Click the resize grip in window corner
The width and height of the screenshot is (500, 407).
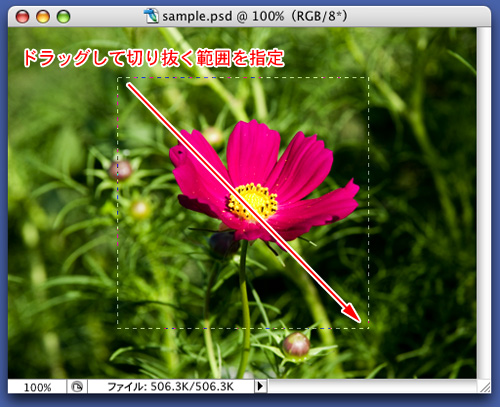484,387
